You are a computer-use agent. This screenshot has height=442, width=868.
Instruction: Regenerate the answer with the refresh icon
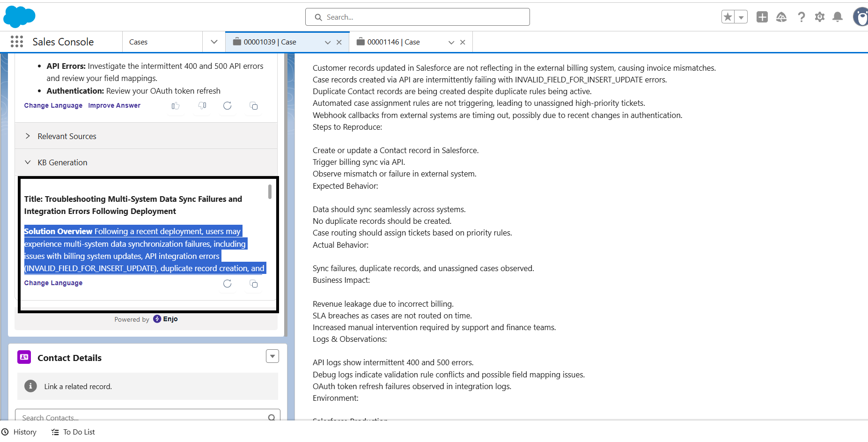[228, 106]
